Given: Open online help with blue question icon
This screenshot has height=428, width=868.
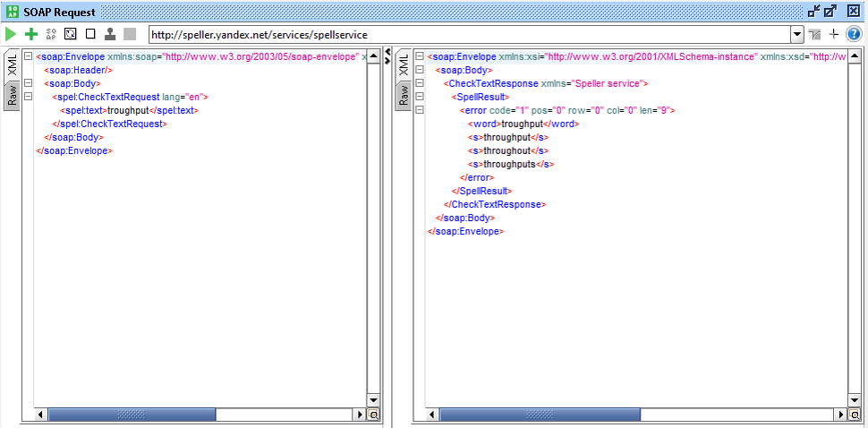Looking at the screenshot, I should [x=853, y=34].
